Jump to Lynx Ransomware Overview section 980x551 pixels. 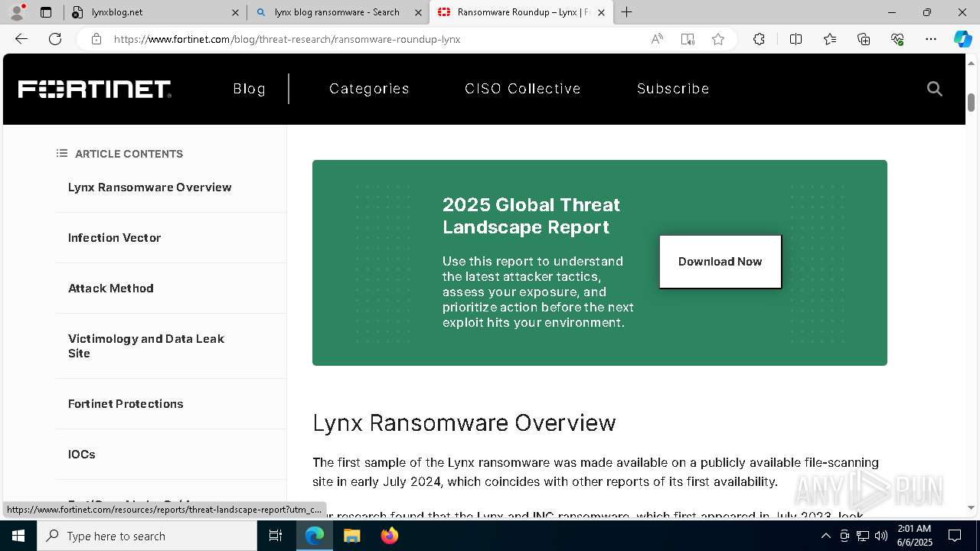pos(150,187)
